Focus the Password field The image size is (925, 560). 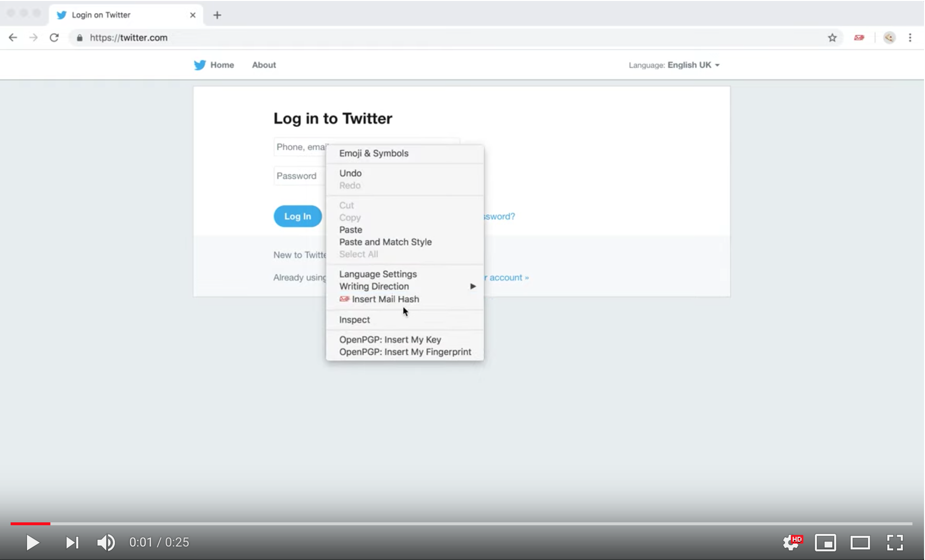[299, 176]
